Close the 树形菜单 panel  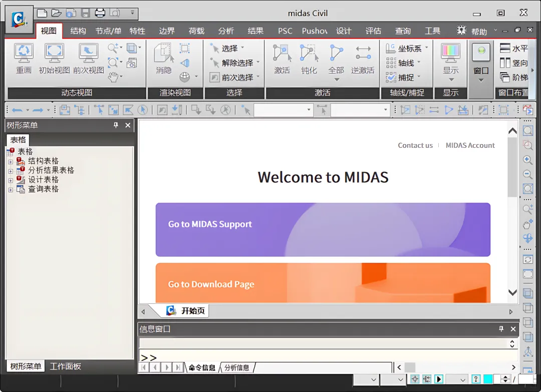click(128, 125)
